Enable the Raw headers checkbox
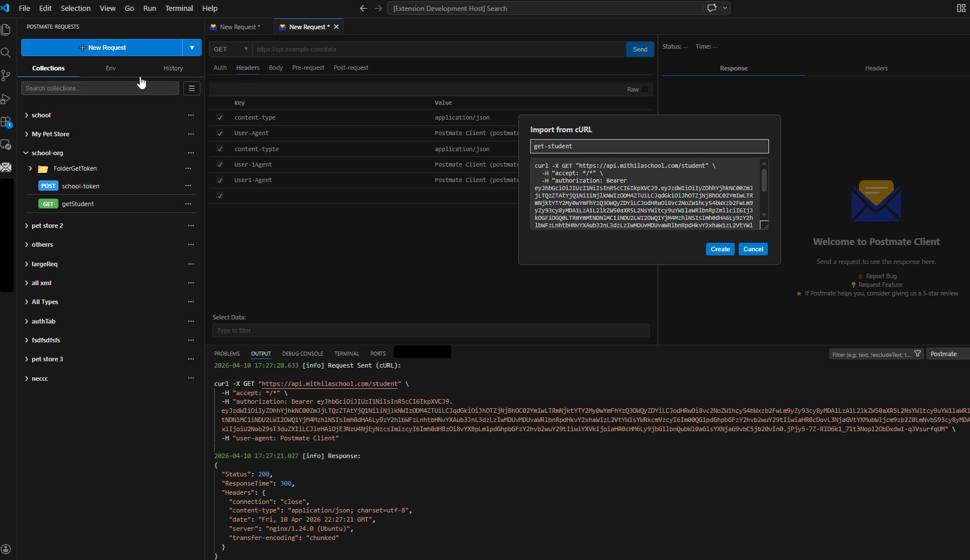Viewport: 970px width, 560px height. coord(644,89)
